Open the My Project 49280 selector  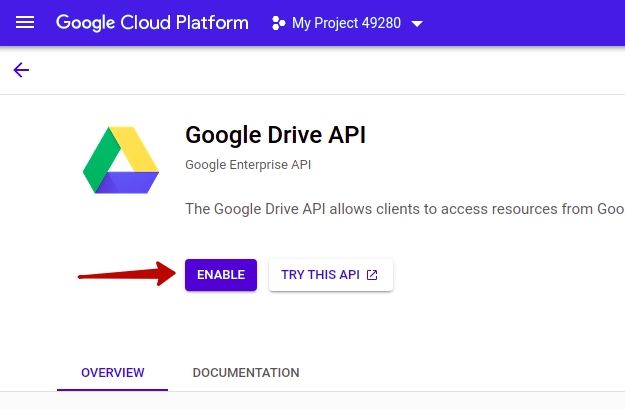point(347,23)
